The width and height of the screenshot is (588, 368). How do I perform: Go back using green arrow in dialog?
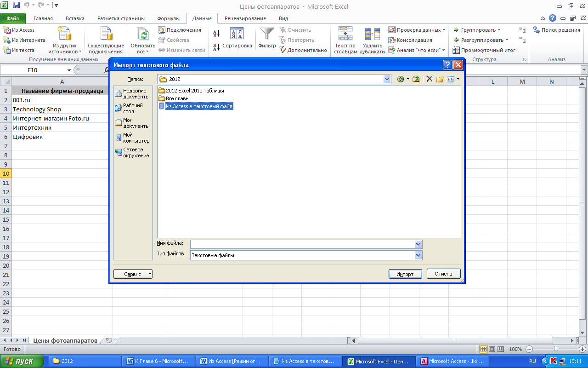pyautogui.click(x=401, y=79)
